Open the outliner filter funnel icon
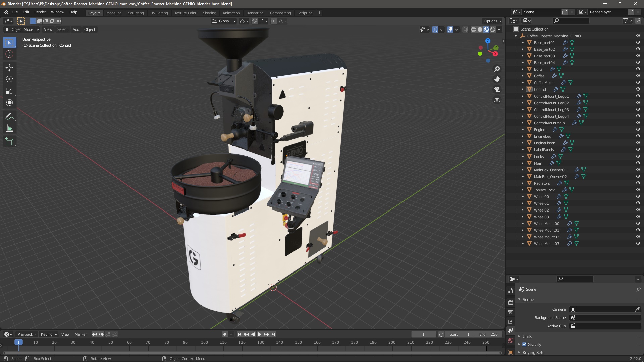 click(625, 21)
